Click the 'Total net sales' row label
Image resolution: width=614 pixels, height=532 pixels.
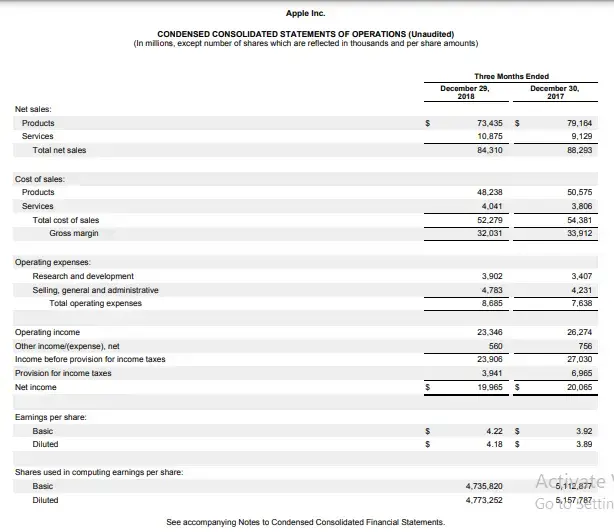tap(59, 150)
